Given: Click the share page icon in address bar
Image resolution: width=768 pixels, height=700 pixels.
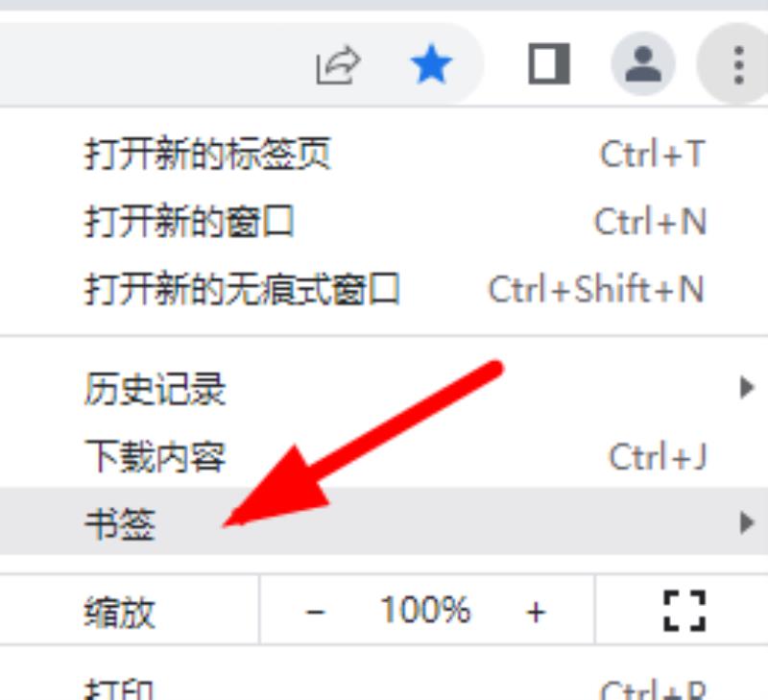Looking at the screenshot, I should [x=338, y=65].
